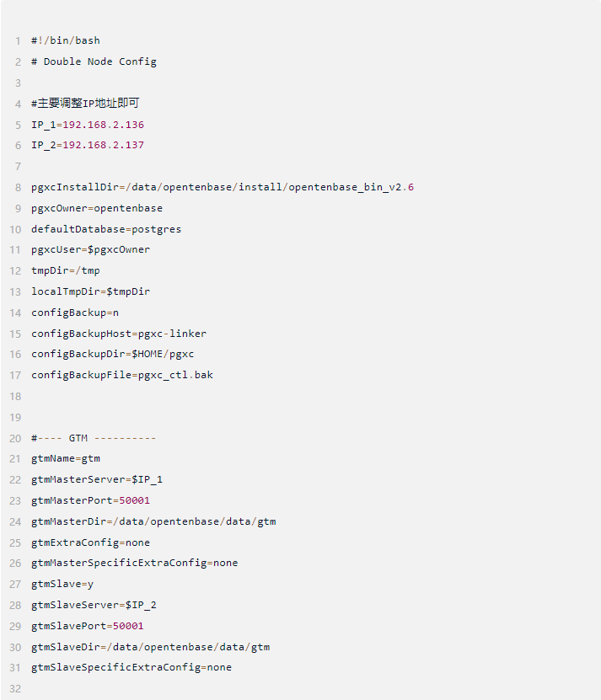Click the pgxcOwner=opentenbase line
This screenshot has width=601, height=700.
(97, 208)
